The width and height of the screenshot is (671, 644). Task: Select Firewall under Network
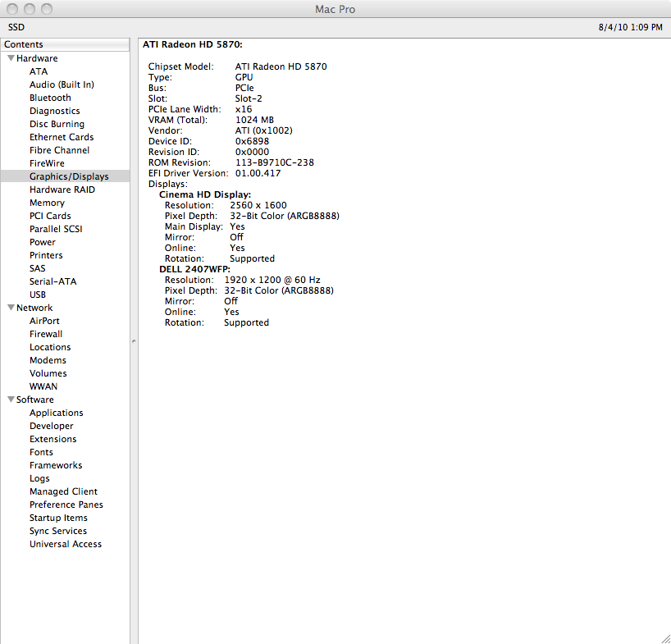click(46, 334)
